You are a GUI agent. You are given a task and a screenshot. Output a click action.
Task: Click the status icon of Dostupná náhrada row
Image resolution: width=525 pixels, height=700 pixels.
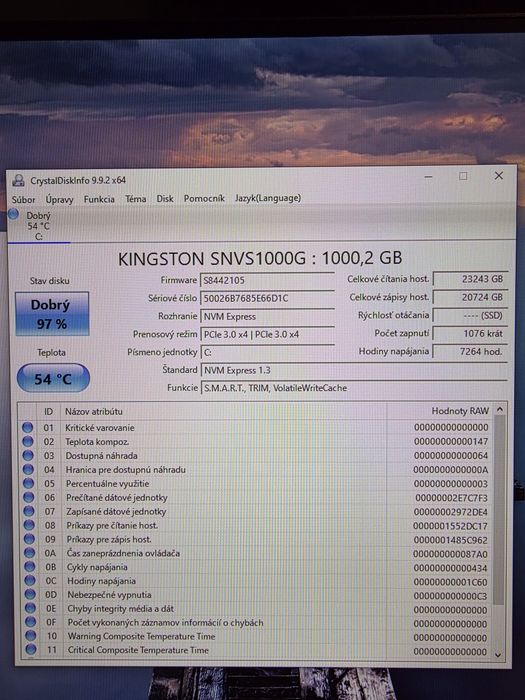pyautogui.click(x=28, y=455)
